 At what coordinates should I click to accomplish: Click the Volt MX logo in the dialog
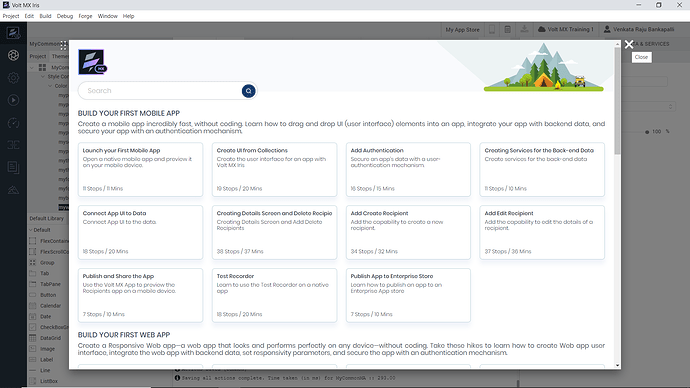(92, 62)
